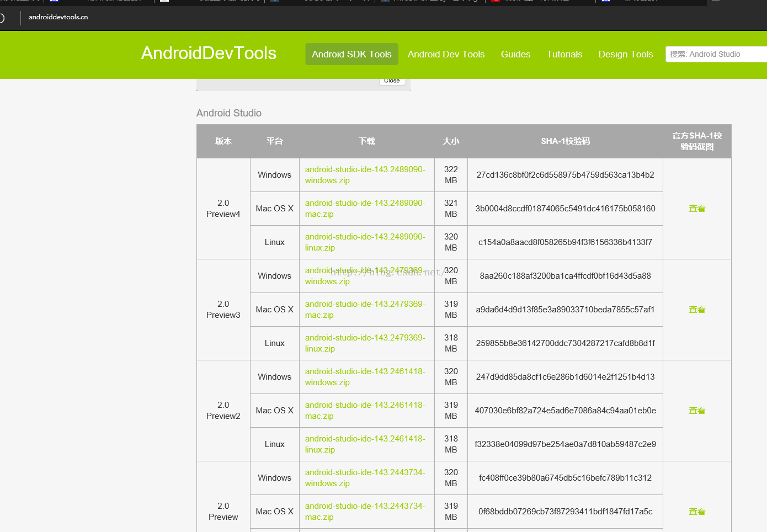Click SHA-1 hash 8aa260c188af3200ba1ca4ffcdf0bf16d43d5a88
Image resolution: width=767 pixels, height=532 pixels.
pyautogui.click(x=565, y=276)
